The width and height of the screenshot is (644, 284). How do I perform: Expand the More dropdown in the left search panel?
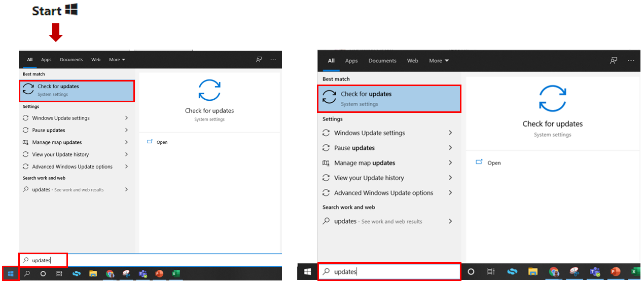point(117,60)
